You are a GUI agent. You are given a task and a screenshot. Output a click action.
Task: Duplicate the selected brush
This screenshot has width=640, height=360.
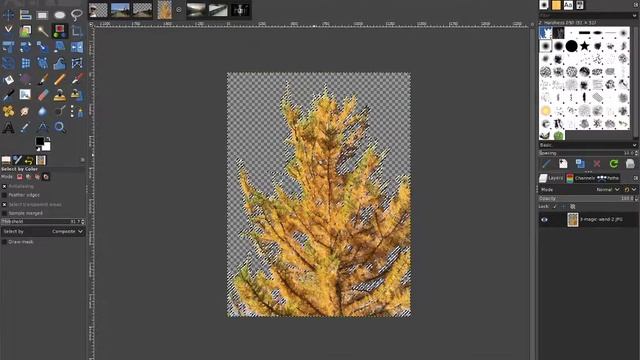(x=580, y=164)
